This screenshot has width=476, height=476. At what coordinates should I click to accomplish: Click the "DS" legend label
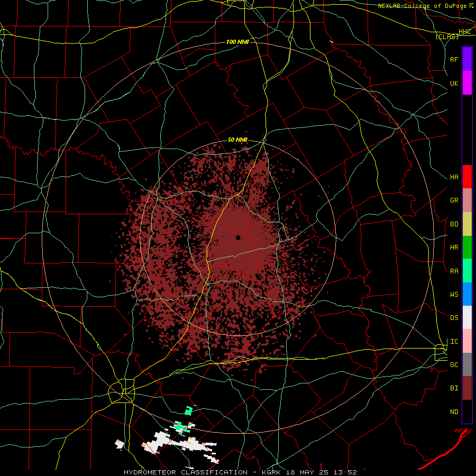(454, 317)
